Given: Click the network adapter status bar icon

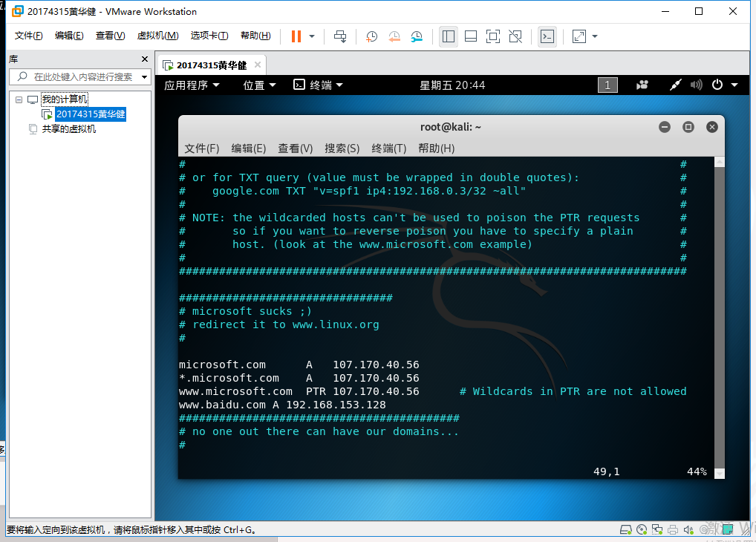Looking at the screenshot, I should pyautogui.click(x=657, y=530).
